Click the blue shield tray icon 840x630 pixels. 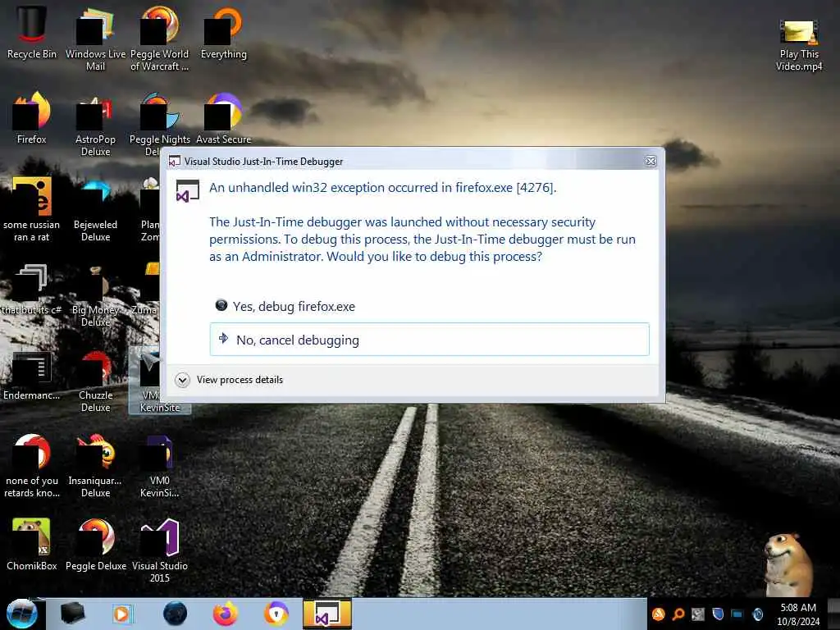(x=718, y=614)
